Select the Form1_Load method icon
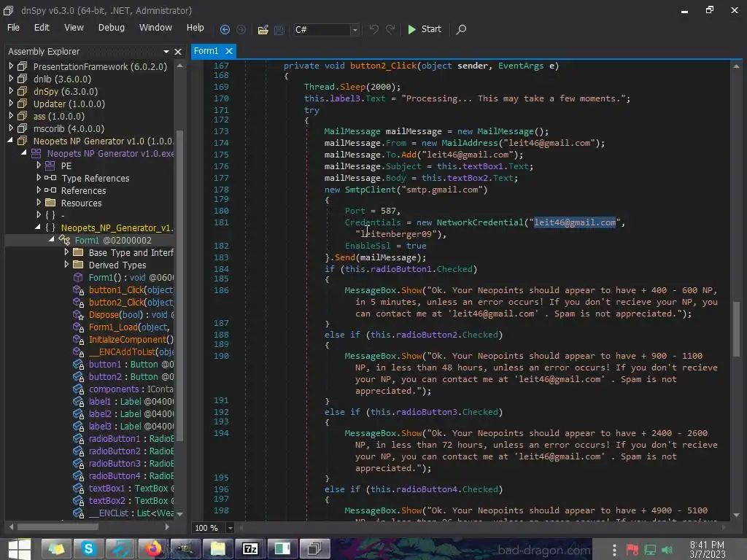Viewport: 747px width, 560px height. (x=78, y=327)
